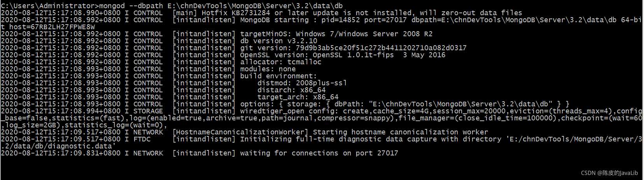Viewport: 644px width, 180px height.
Task: Click the target_arch: x86_64 text
Action: tap(297, 97)
